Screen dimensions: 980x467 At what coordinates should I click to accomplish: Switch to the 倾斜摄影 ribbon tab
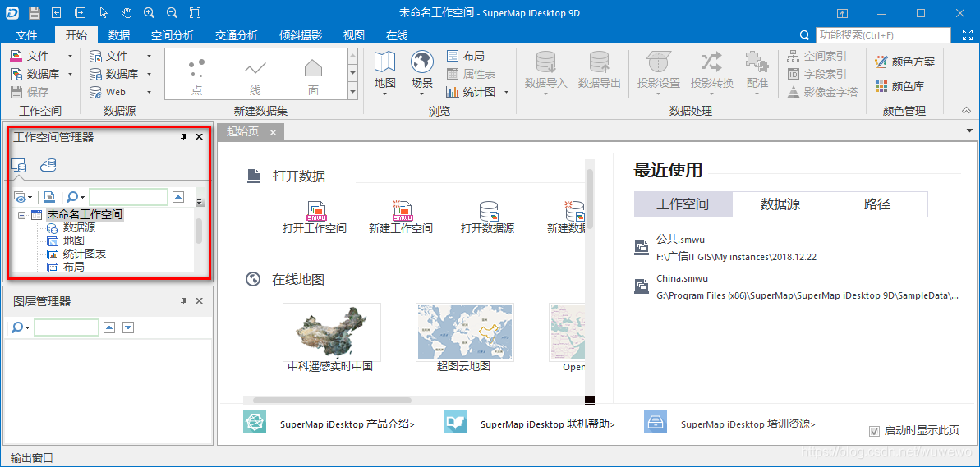click(301, 35)
